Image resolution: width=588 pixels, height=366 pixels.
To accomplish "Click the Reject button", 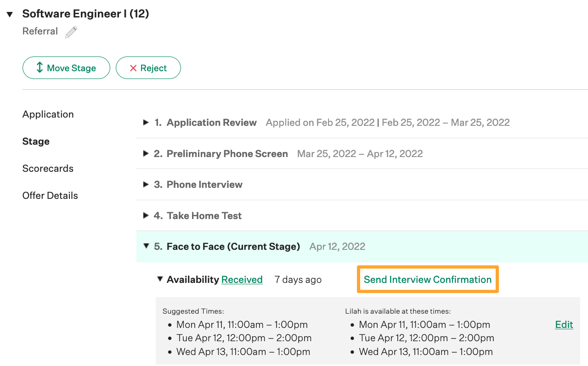I will pyautogui.click(x=148, y=68).
